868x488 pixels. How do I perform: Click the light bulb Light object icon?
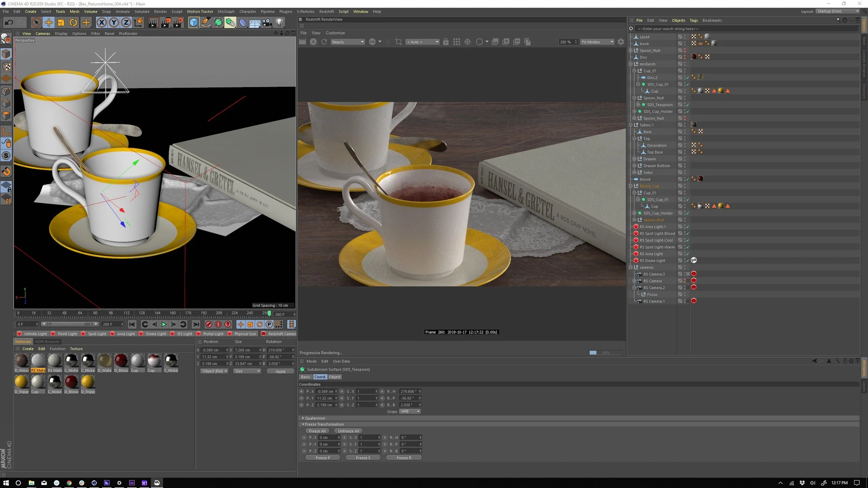click(279, 23)
